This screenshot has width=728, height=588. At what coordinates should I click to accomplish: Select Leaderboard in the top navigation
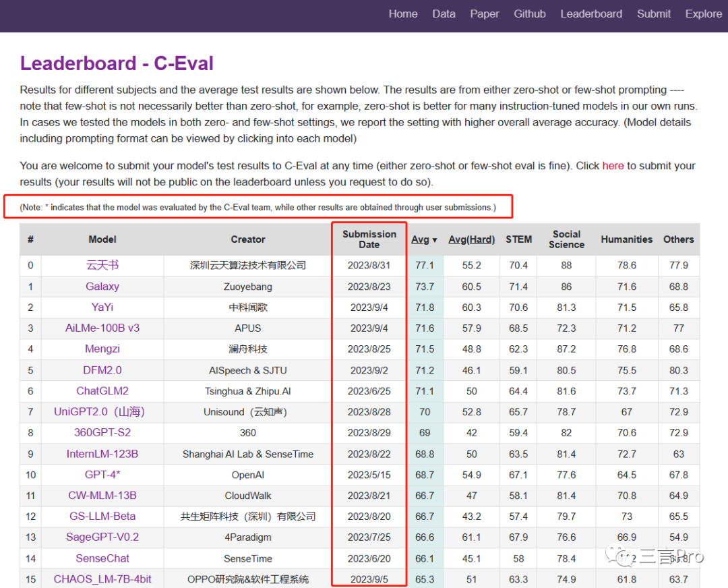(590, 14)
